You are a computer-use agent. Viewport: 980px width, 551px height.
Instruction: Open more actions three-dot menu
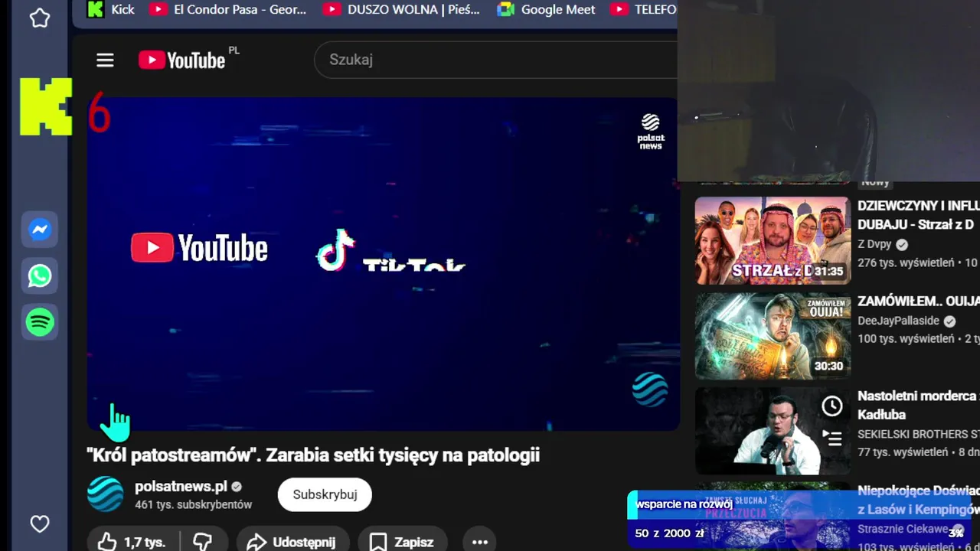click(480, 542)
